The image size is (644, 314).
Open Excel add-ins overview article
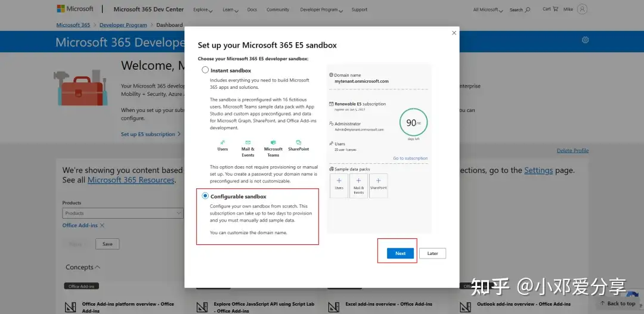[389, 304]
